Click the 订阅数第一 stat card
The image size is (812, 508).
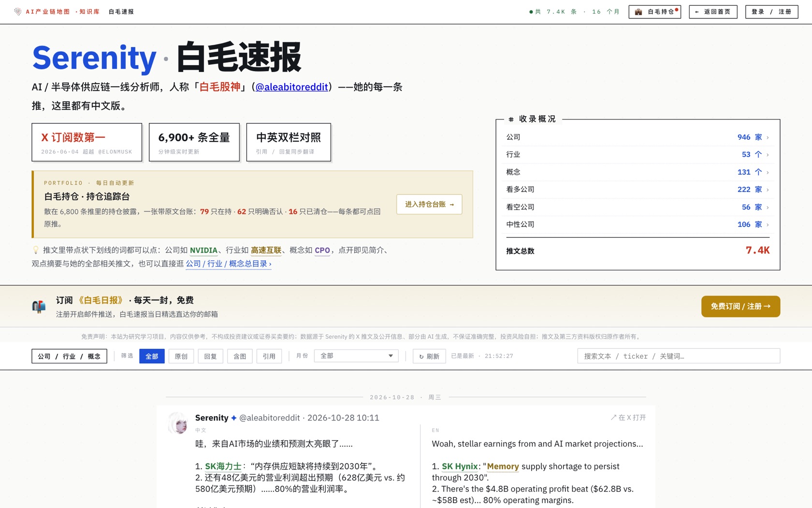pos(87,142)
